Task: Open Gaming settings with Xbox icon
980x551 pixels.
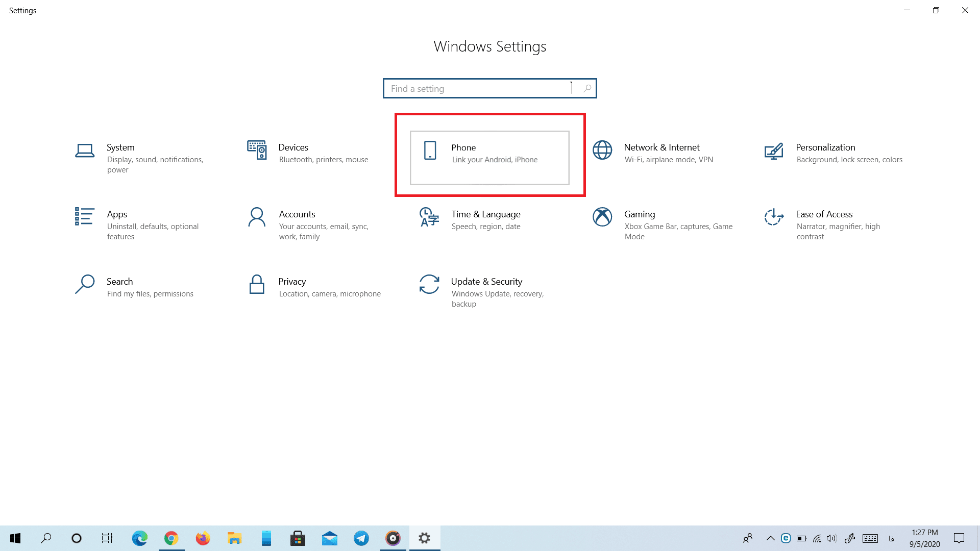Action: click(661, 224)
